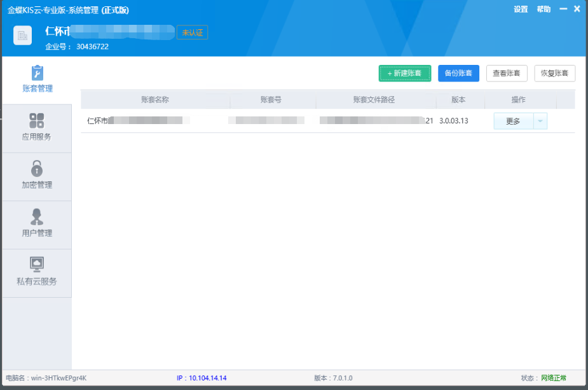
Task: Click the 备份账套 button
Action: [x=458, y=73]
